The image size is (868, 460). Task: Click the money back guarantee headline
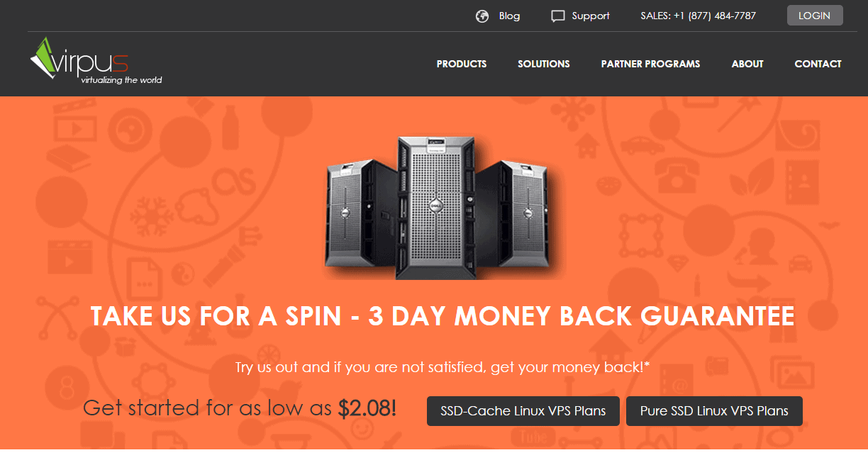click(443, 316)
